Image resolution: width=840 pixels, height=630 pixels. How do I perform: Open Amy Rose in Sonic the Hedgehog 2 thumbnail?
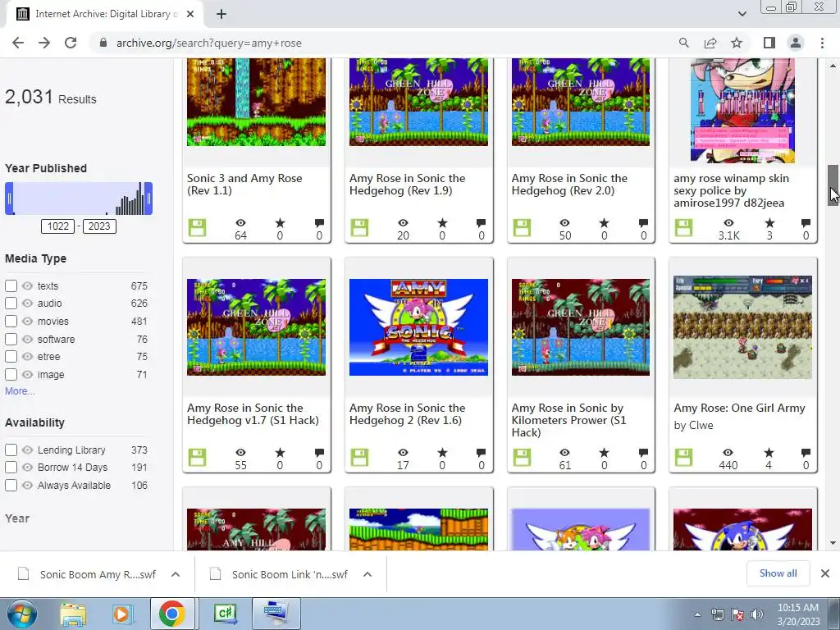418,327
